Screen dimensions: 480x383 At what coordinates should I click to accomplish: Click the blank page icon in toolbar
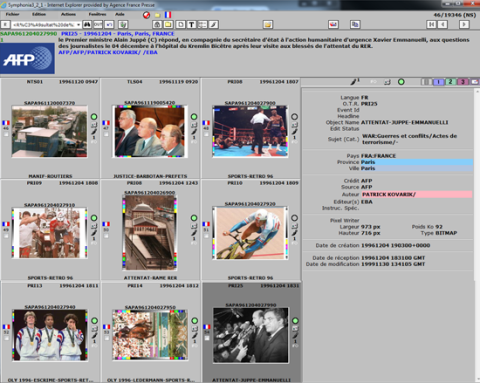point(180,25)
